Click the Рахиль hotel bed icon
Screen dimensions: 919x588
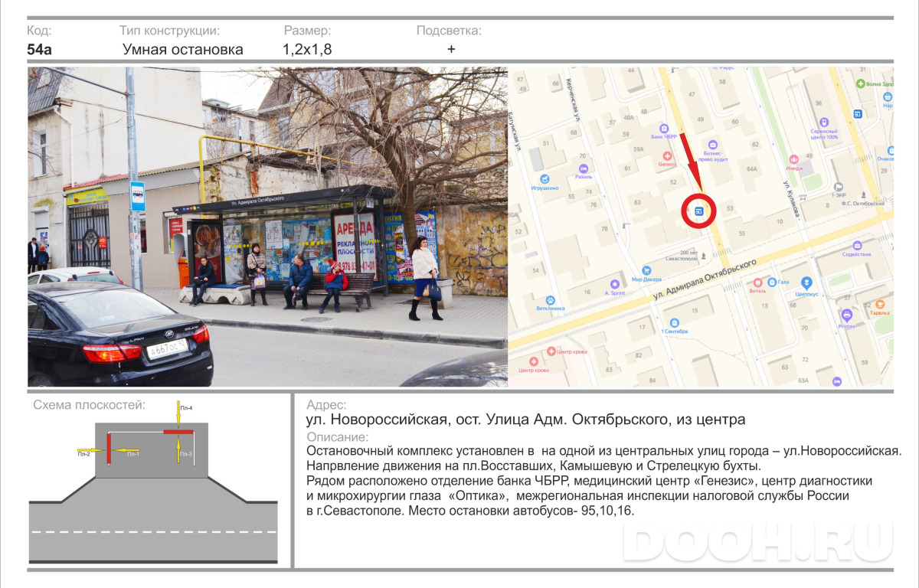[x=584, y=168]
